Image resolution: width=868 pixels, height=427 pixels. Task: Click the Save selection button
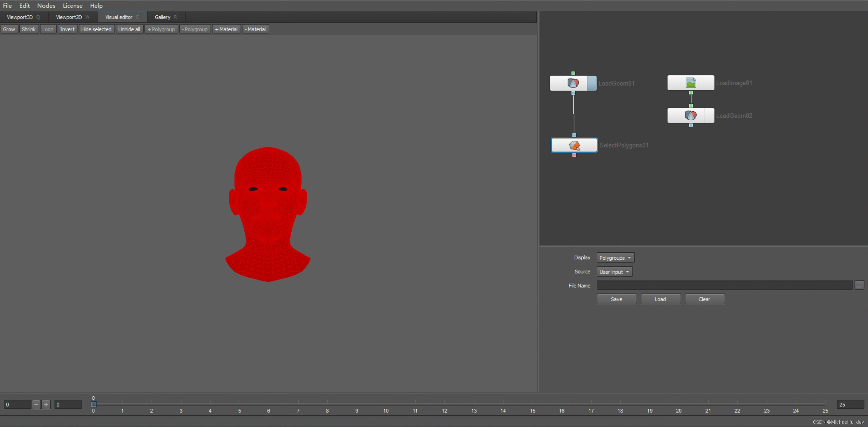click(x=616, y=299)
